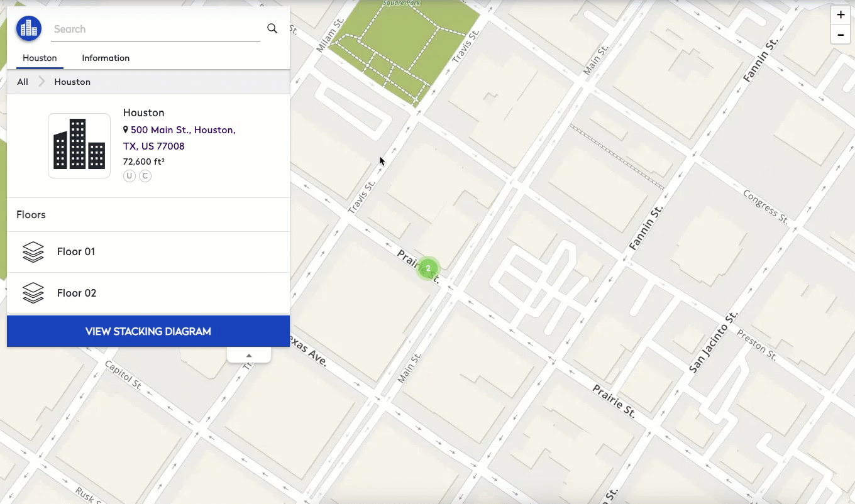Click the magnifying glass search icon
Screen dimensions: 855x504
pos(272,28)
